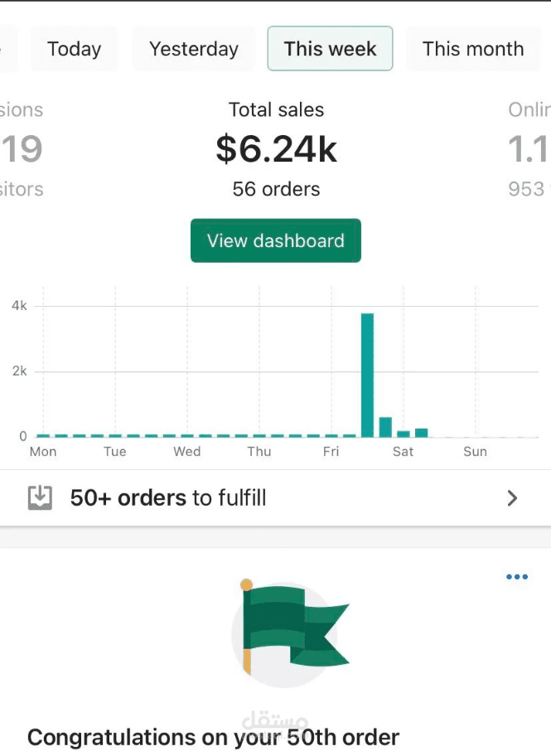Click the chevron next to orders to fulfill
Screen dimensions: 551x756
point(512,498)
